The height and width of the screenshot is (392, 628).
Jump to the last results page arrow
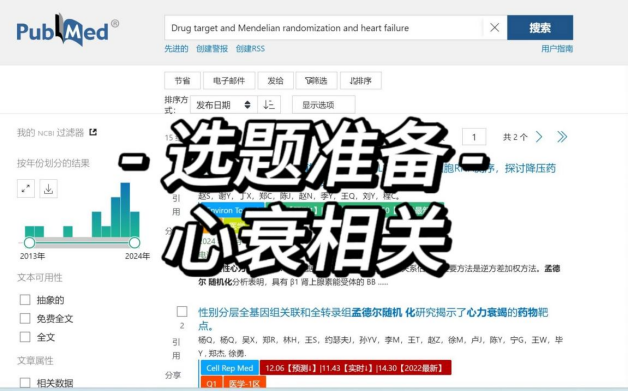pos(562,137)
